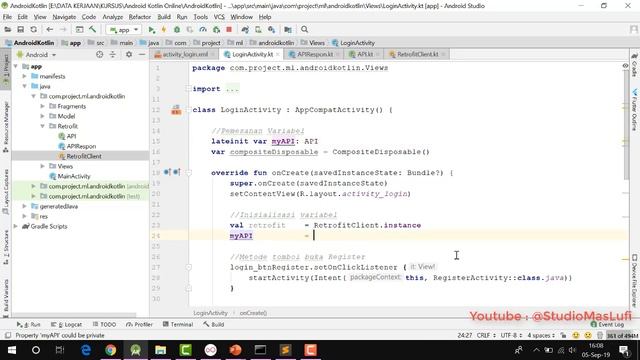Open the app run configuration dropdown
This screenshot has width=640, height=360.
[124, 29]
